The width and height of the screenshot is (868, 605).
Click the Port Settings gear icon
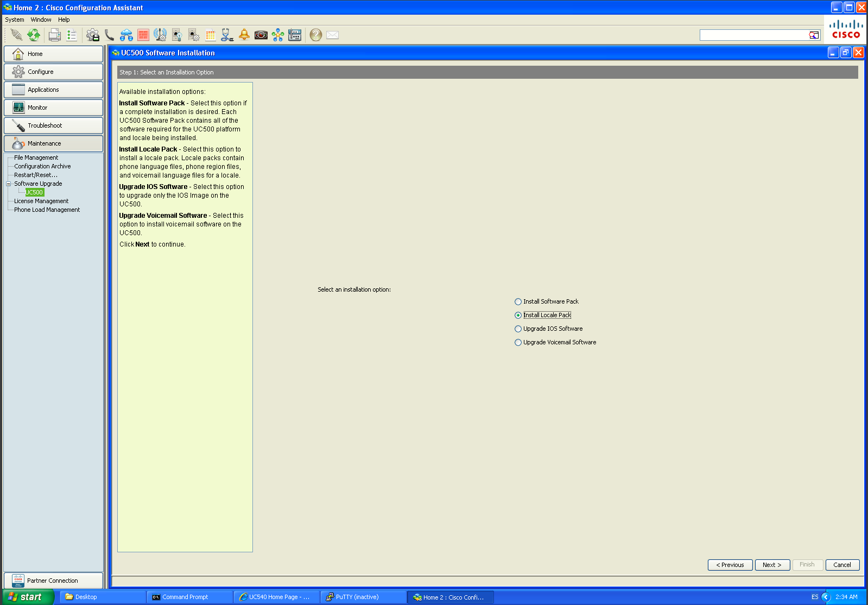tap(194, 35)
